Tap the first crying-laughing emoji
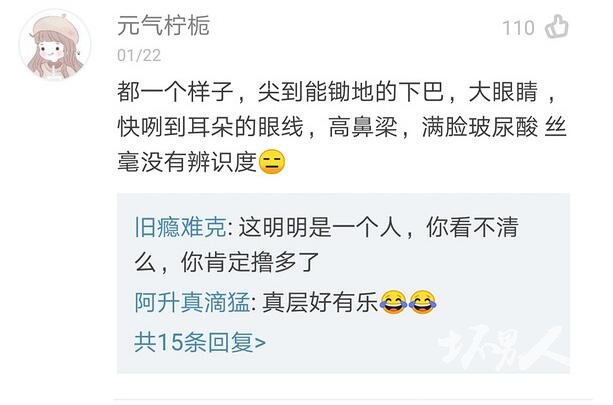This screenshot has width=613, height=405. click(x=393, y=303)
